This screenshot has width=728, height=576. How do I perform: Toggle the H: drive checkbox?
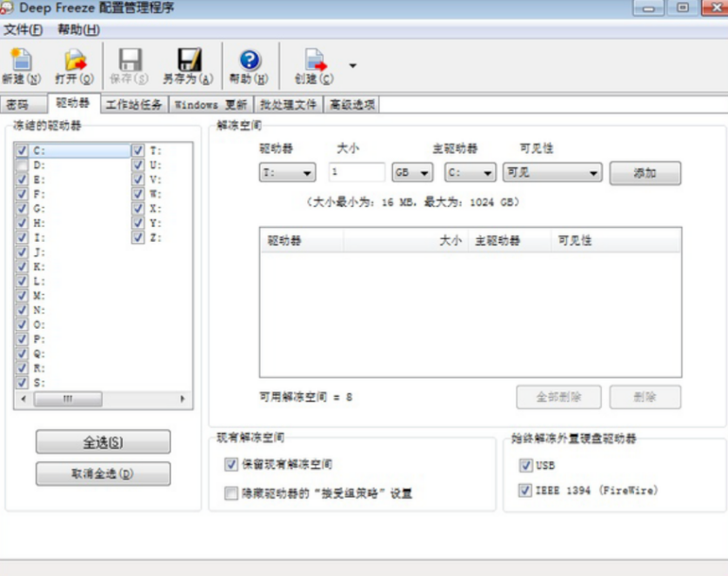pyautogui.click(x=22, y=223)
